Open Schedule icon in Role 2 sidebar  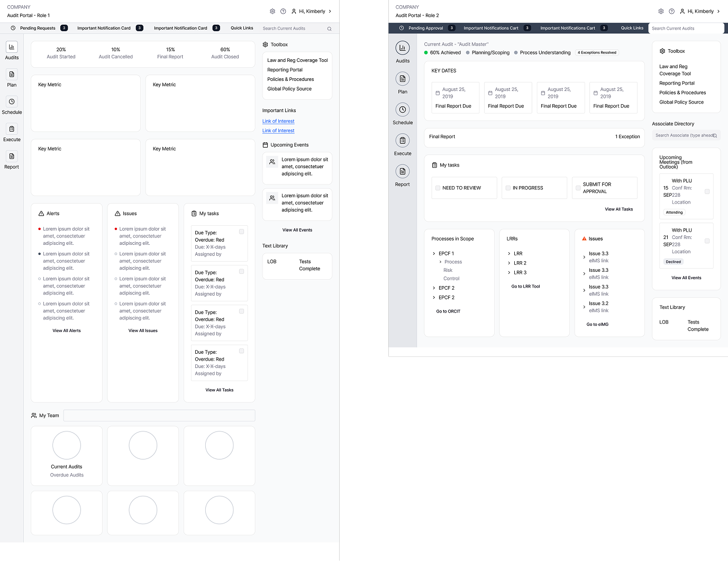(403, 109)
